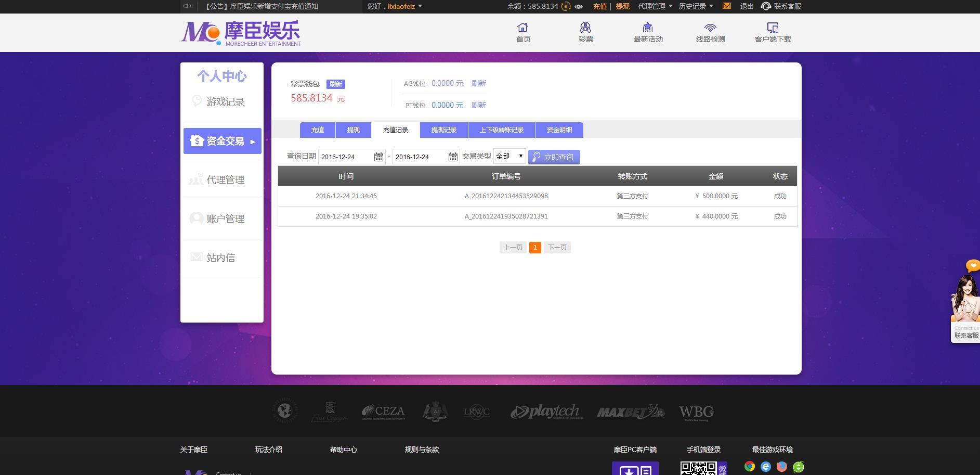Open the calendar icon beside the start date

coord(378,156)
